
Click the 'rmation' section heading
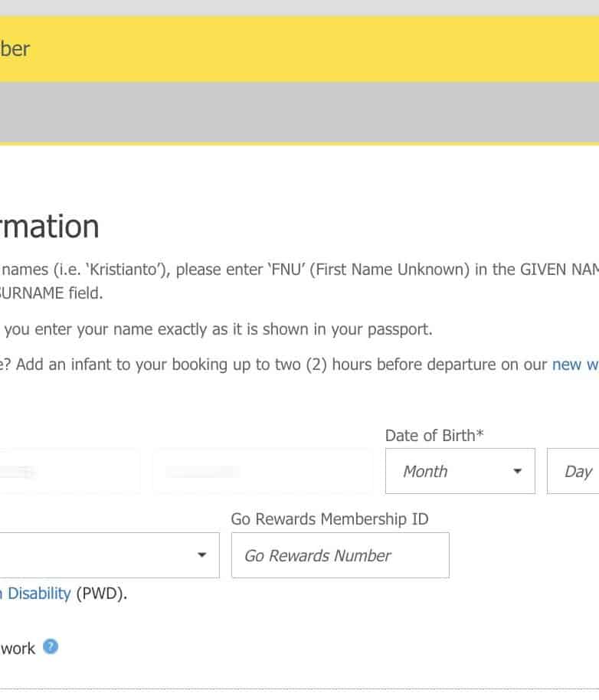click(x=50, y=227)
